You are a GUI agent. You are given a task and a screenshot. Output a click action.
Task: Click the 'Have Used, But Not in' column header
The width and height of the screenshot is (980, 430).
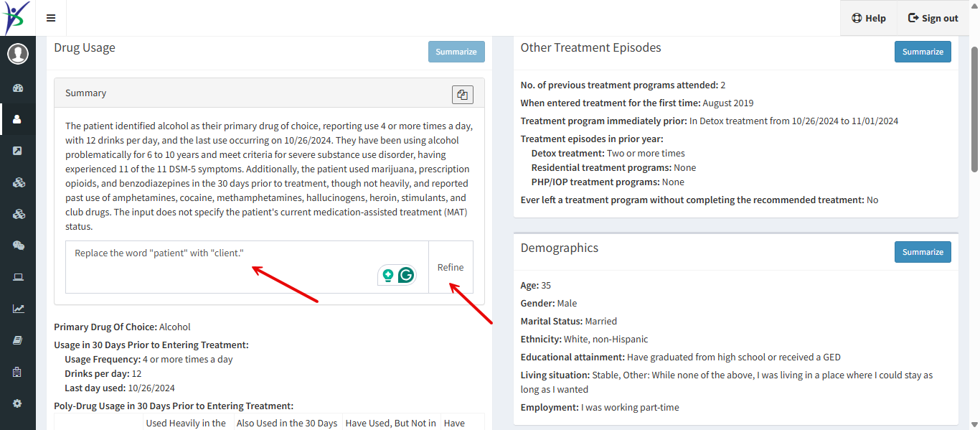391,424
